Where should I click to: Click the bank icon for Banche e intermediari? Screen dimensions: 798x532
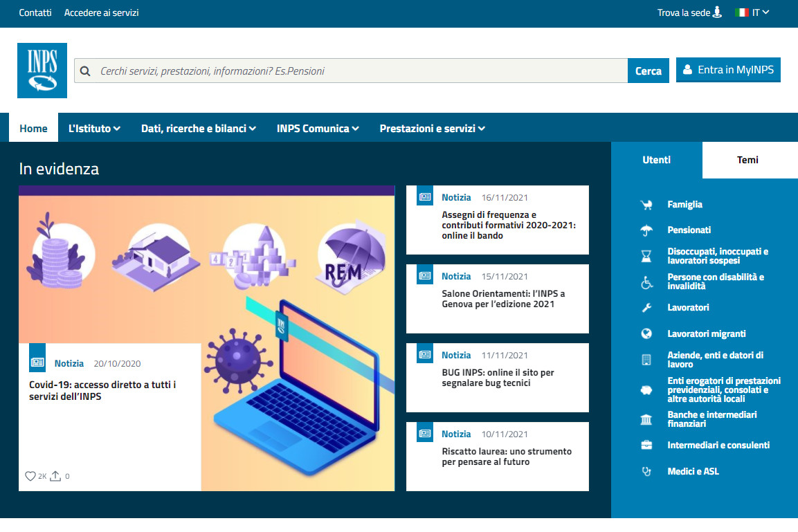click(646, 420)
